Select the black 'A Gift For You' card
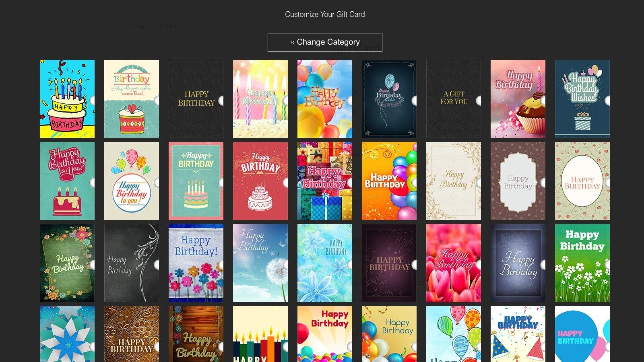The width and height of the screenshot is (644, 362). point(453,99)
